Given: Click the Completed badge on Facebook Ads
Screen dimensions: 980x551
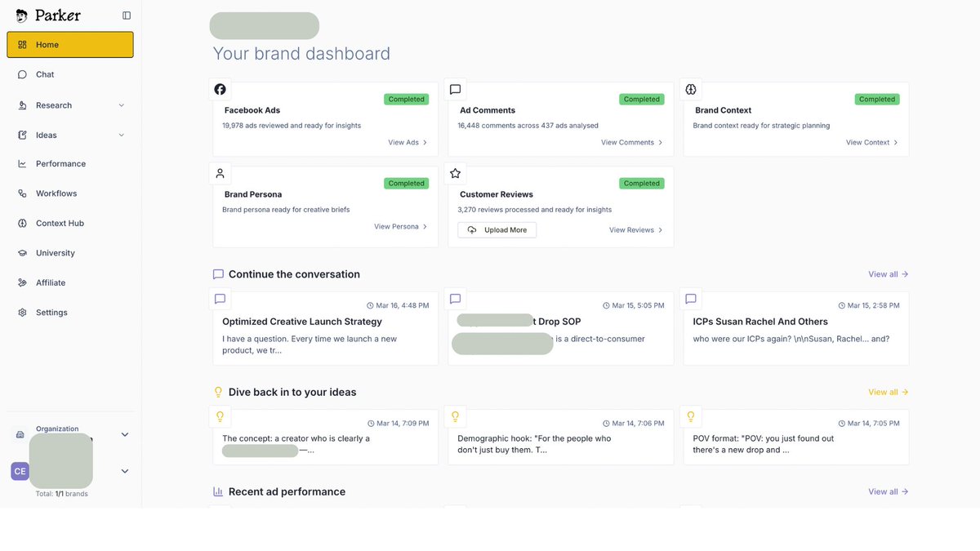Looking at the screenshot, I should click(x=407, y=100).
